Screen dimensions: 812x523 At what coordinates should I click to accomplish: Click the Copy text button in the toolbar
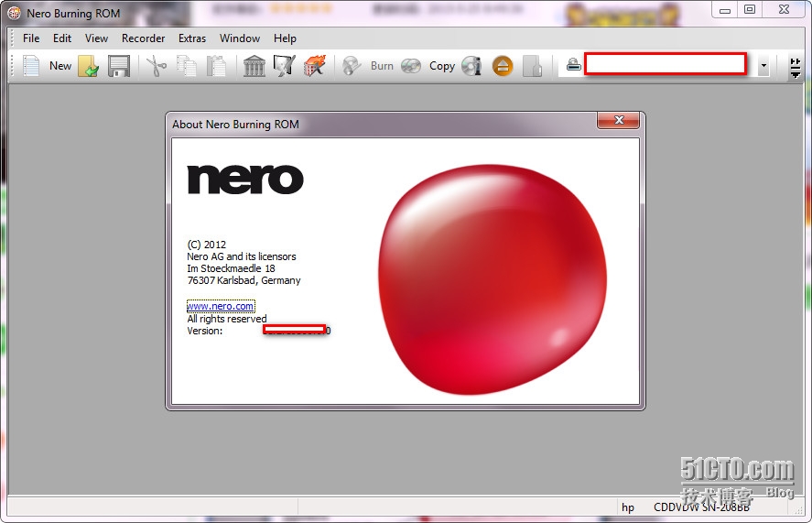442,66
